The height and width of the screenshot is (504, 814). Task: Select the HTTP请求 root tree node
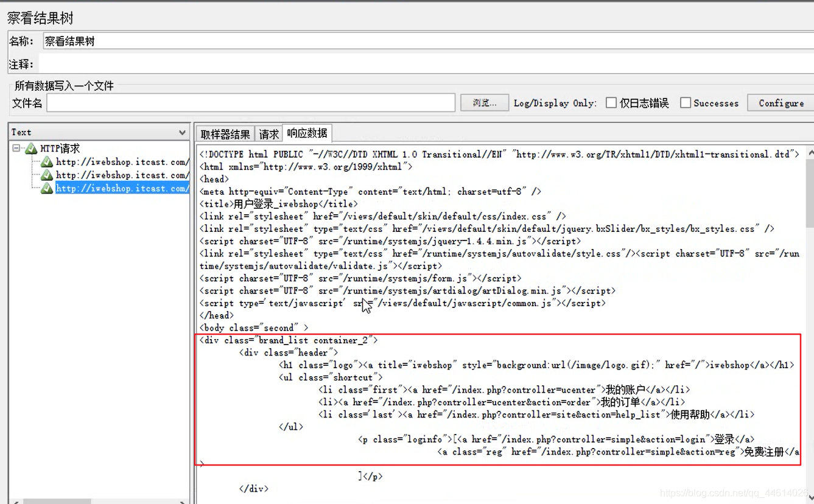click(60, 149)
